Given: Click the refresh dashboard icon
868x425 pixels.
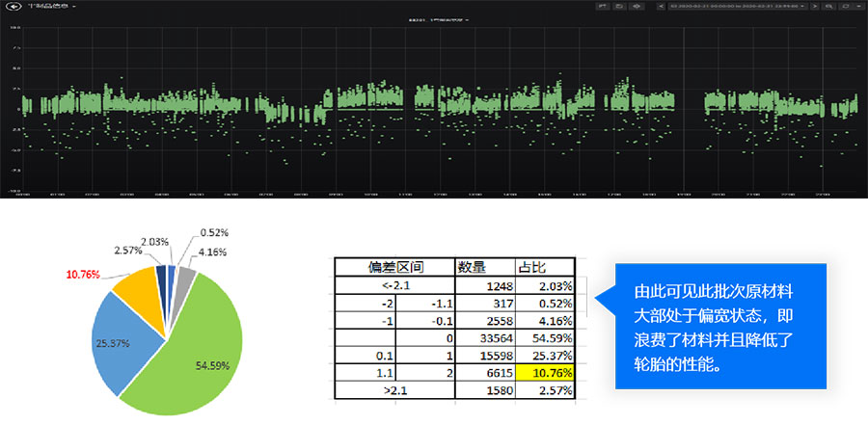Looking at the screenshot, I should point(844,7).
